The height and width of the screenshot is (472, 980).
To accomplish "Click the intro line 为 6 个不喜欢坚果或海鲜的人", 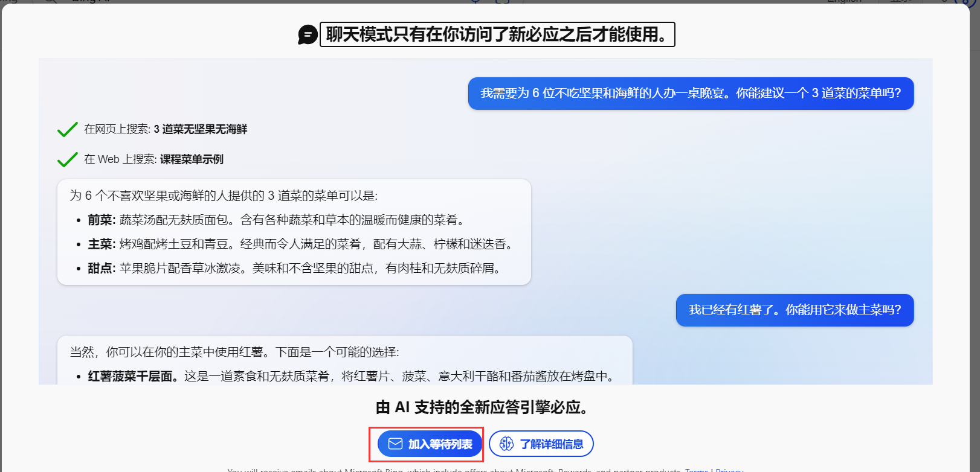I will click(x=224, y=196).
